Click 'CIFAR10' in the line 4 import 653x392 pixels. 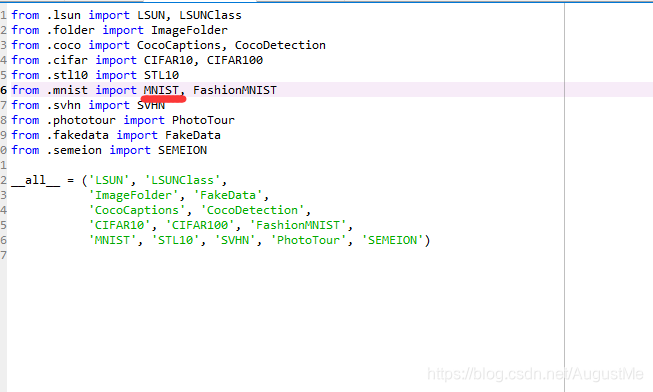click(168, 60)
